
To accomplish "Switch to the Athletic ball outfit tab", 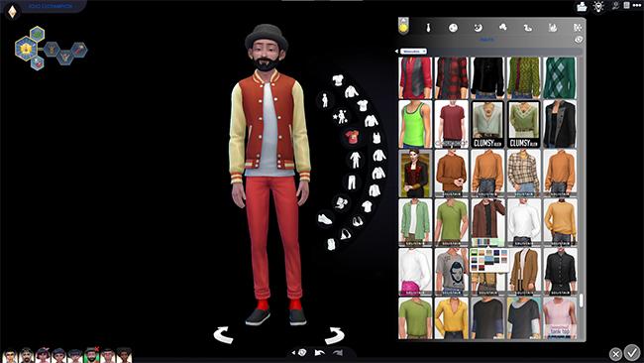I will click(x=453, y=28).
